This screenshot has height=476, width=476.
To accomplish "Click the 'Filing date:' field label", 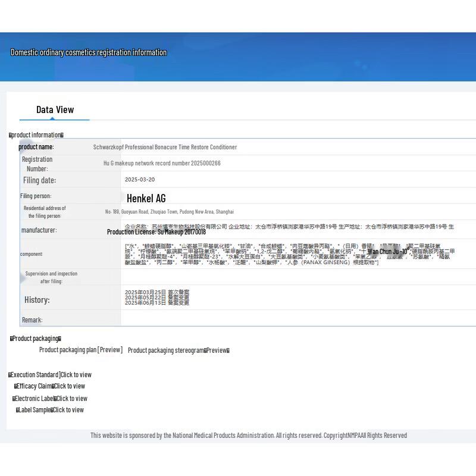I will point(39,180).
